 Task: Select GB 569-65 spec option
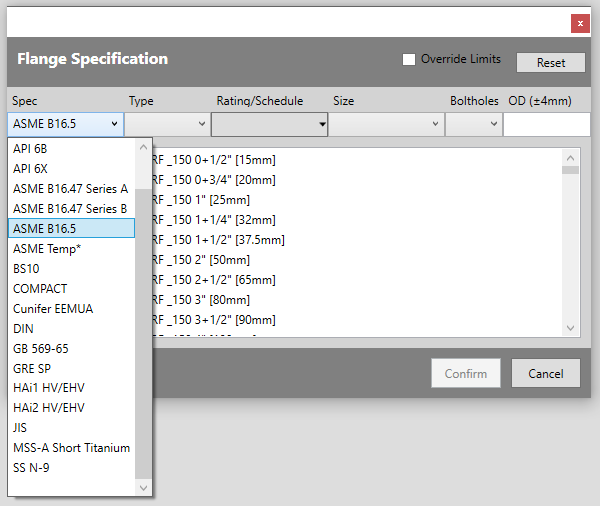point(72,349)
